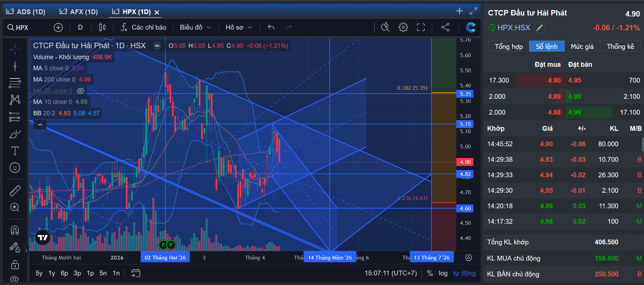Viewport: 644px width, 285px height.
Task: Open chart settings gear
Action: [403, 27]
